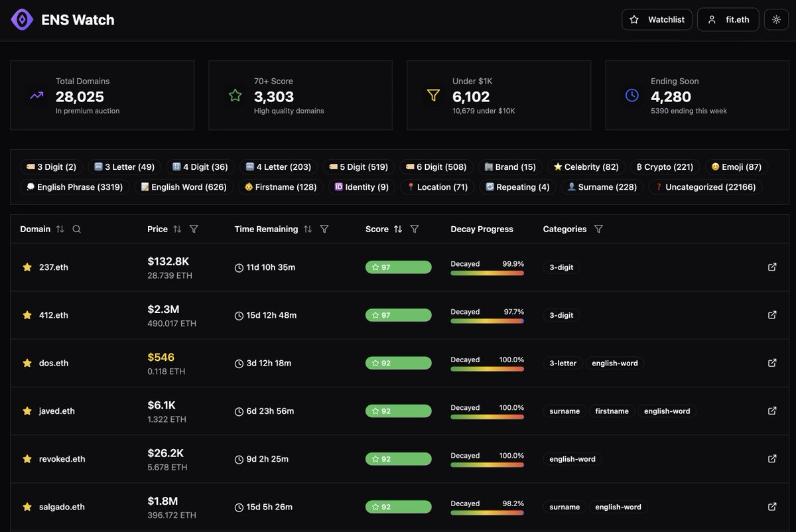796x532 pixels.
Task: Filter by 3 Letter (49) category
Action: [124, 167]
